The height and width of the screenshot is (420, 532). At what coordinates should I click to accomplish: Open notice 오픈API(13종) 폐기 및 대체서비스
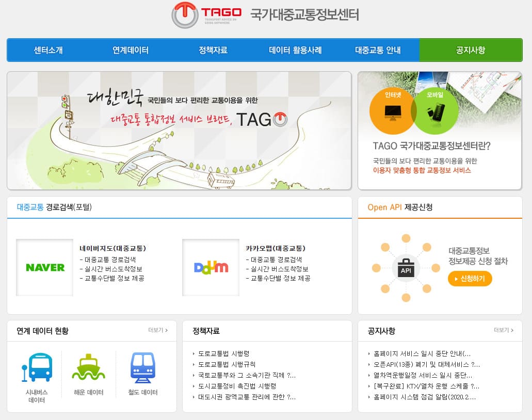[x=427, y=364]
